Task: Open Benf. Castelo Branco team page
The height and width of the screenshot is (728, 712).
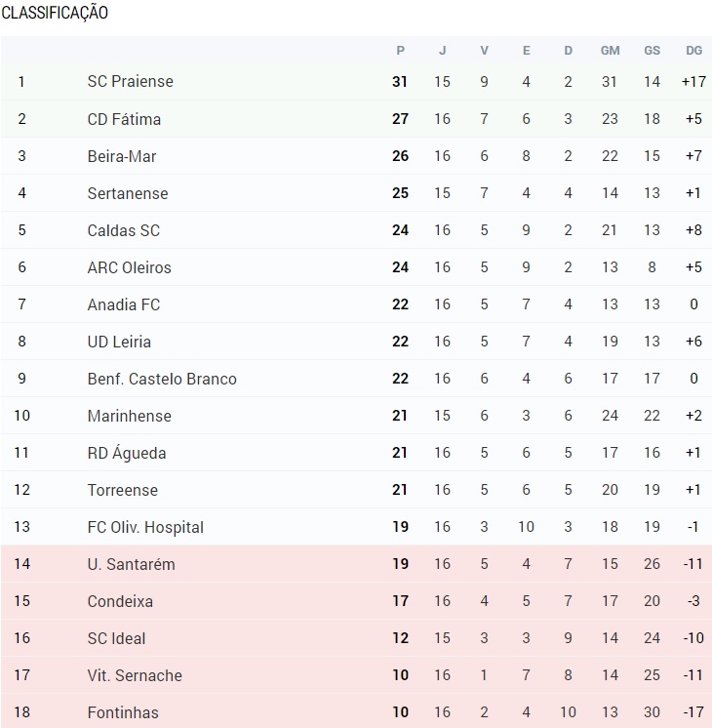Action: click(161, 379)
